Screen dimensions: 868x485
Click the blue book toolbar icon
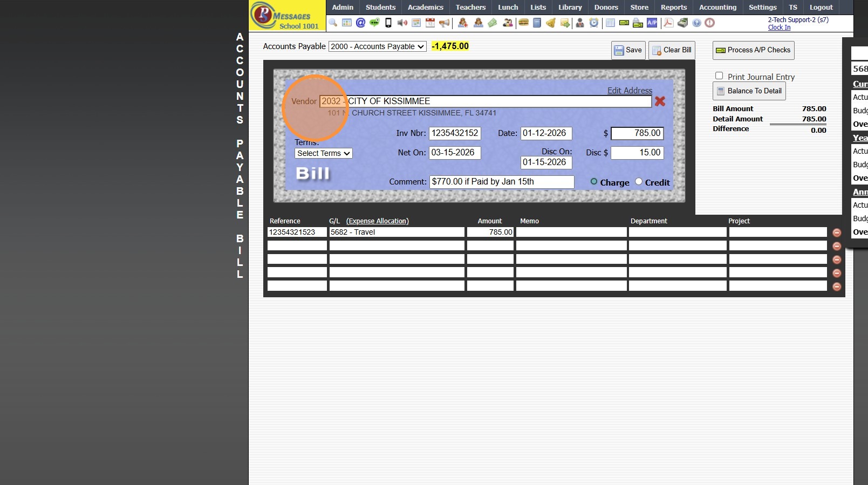click(x=537, y=23)
